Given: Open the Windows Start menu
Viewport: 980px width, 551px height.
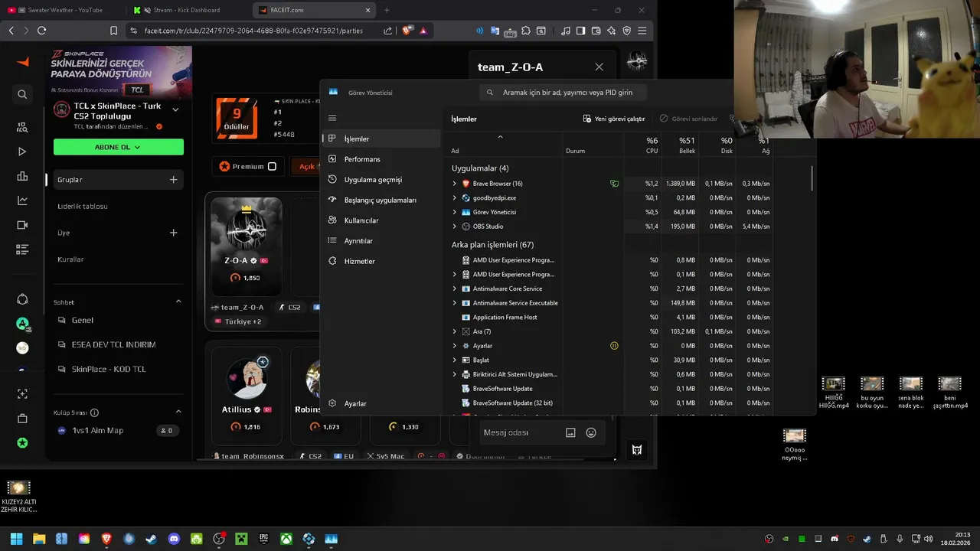Looking at the screenshot, I should tap(16, 539).
